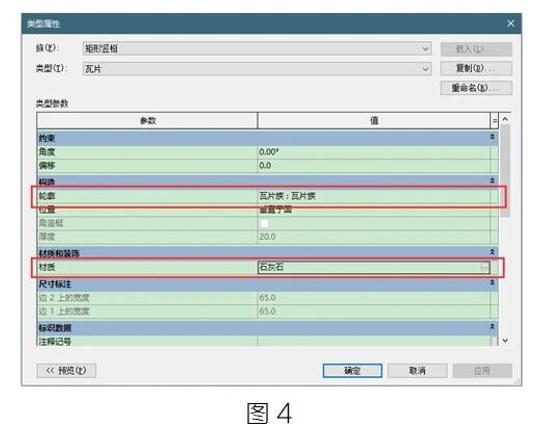
Task: Click the 复制 duplicate button
Action: coord(476,68)
